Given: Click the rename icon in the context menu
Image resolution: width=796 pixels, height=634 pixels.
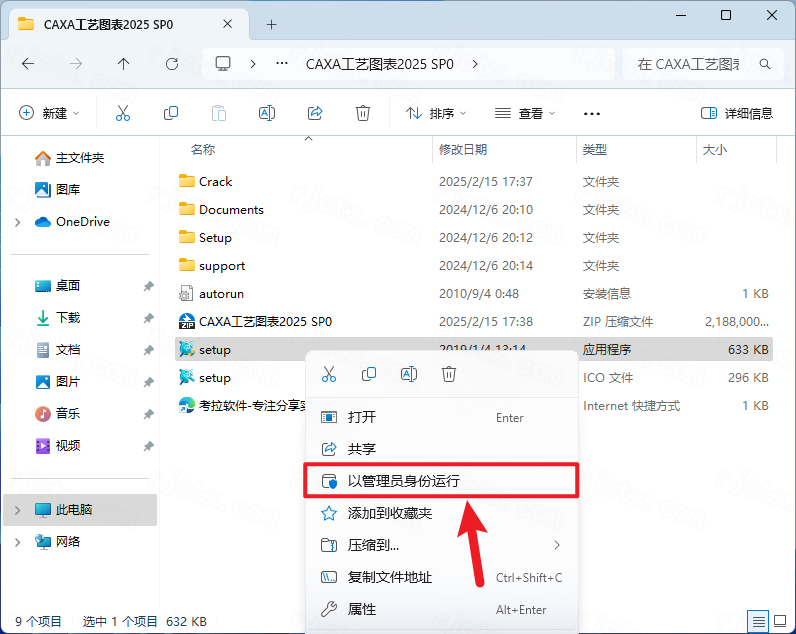Looking at the screenshot, I should click(409, 374).
